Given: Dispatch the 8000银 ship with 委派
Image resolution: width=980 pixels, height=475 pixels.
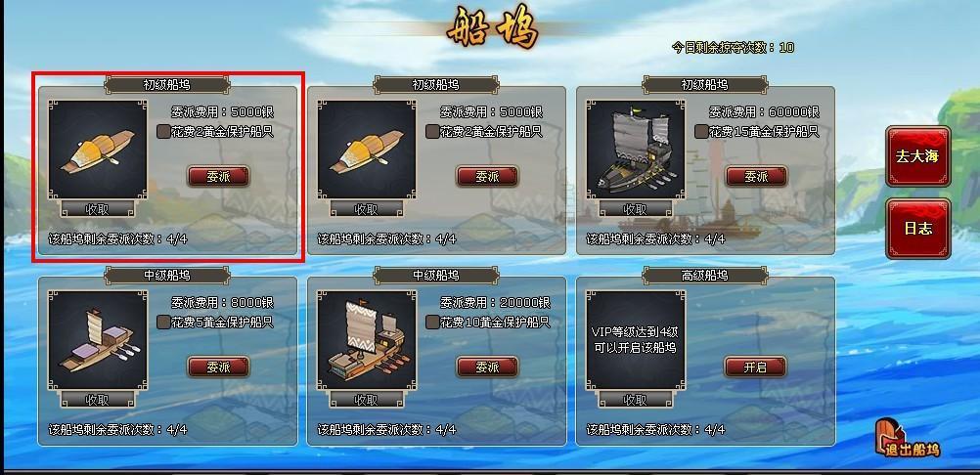Looking at the screenshot, I should (218, 367).
